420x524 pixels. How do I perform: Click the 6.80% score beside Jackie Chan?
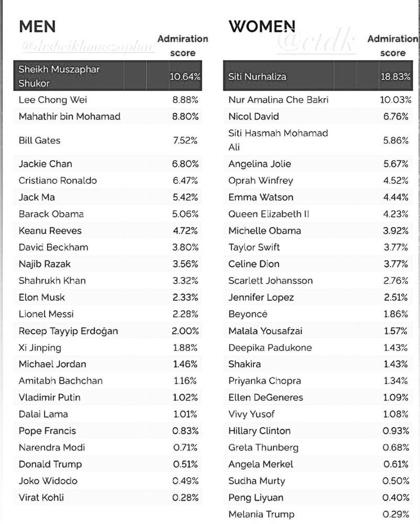pyautogui.click(x=185, y=164)
